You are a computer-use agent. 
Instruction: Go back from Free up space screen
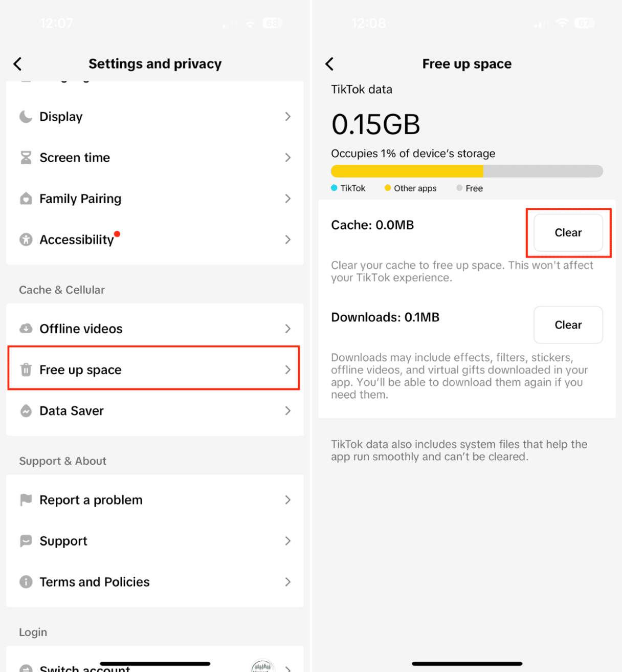(x=330, y=64)
